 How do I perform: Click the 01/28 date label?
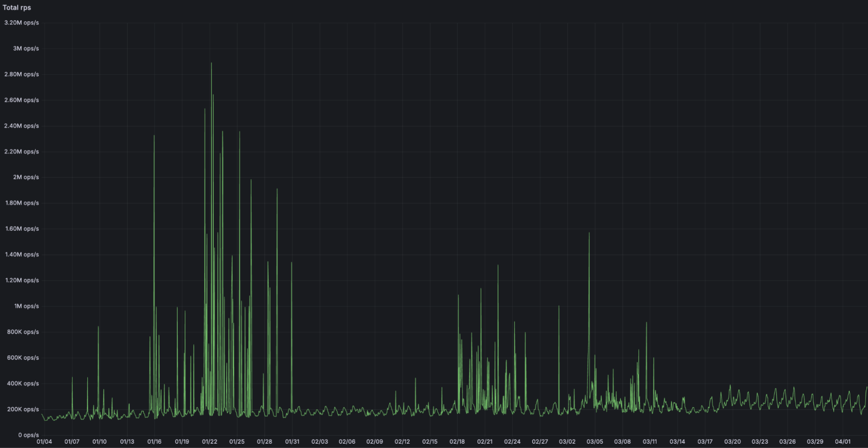264,442
